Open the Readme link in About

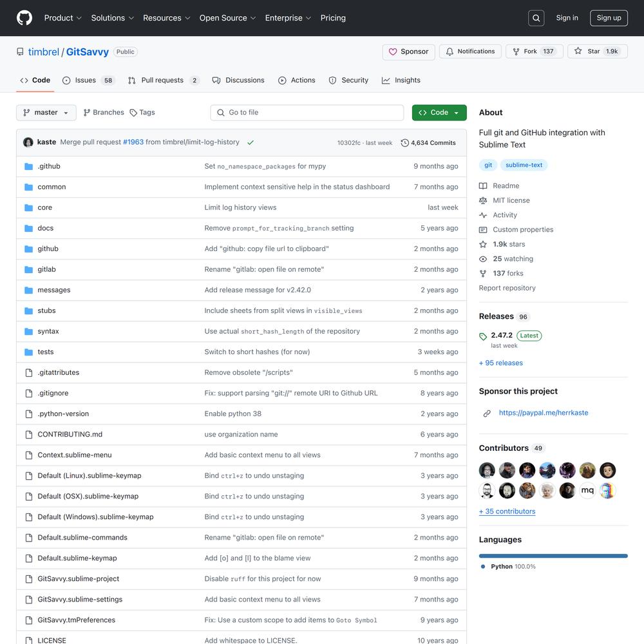[499, 186]
